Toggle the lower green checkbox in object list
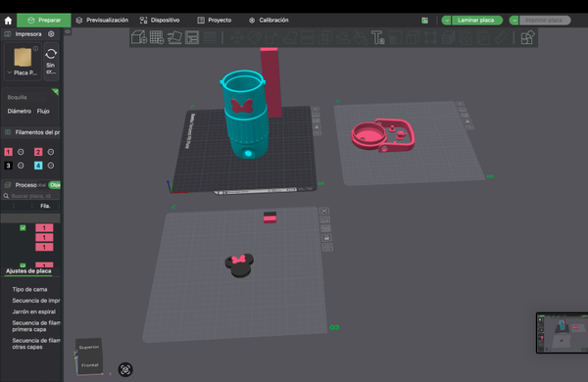 coord(23,265)
